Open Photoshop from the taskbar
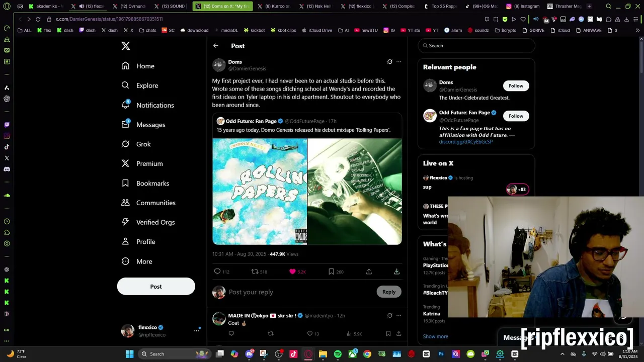This screenshot has height=362, width=644. coord(441,354)
